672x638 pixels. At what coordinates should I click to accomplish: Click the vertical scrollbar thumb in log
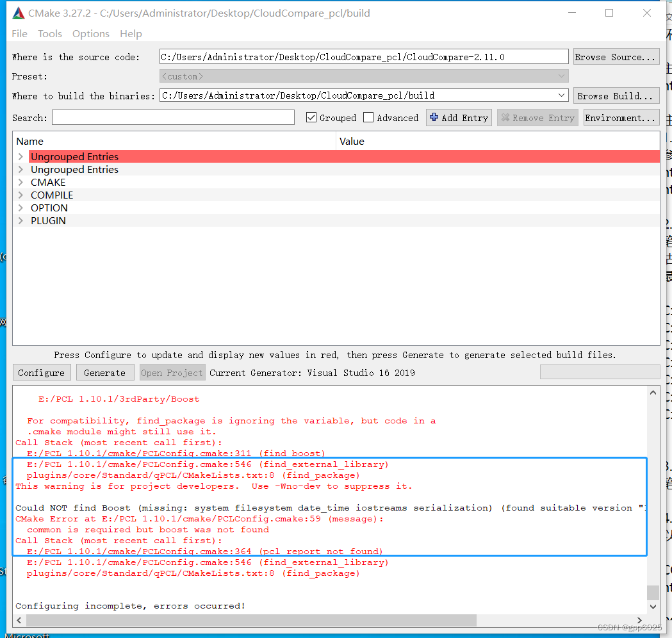[653, 593]
